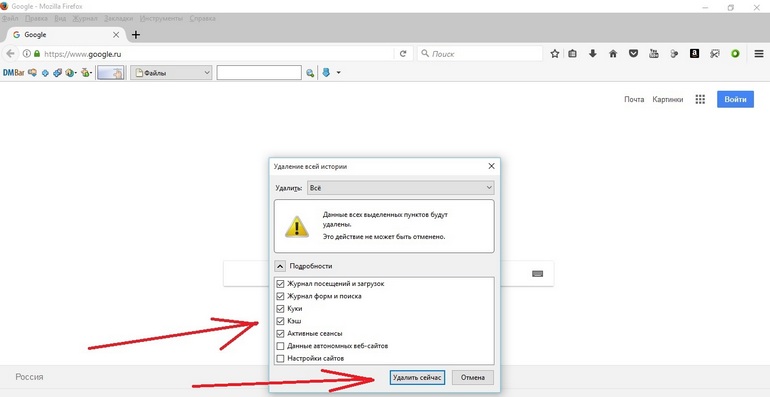Go to the home page icon
Image resolution: width=770 pixels, height=397 pixels.
coord(613,54)
